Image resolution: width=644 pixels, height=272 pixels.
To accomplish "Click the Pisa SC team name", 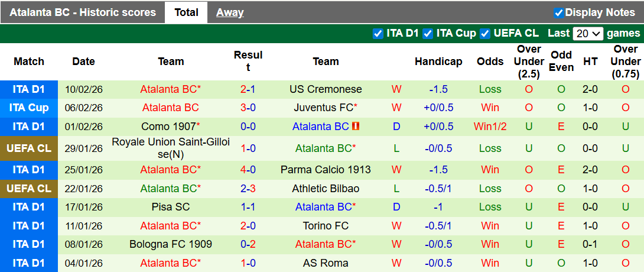I will point(171,207).
